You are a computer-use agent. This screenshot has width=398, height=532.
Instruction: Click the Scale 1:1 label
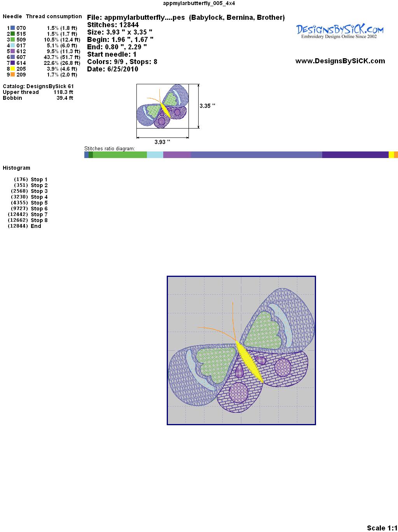(x=381, y=528)
